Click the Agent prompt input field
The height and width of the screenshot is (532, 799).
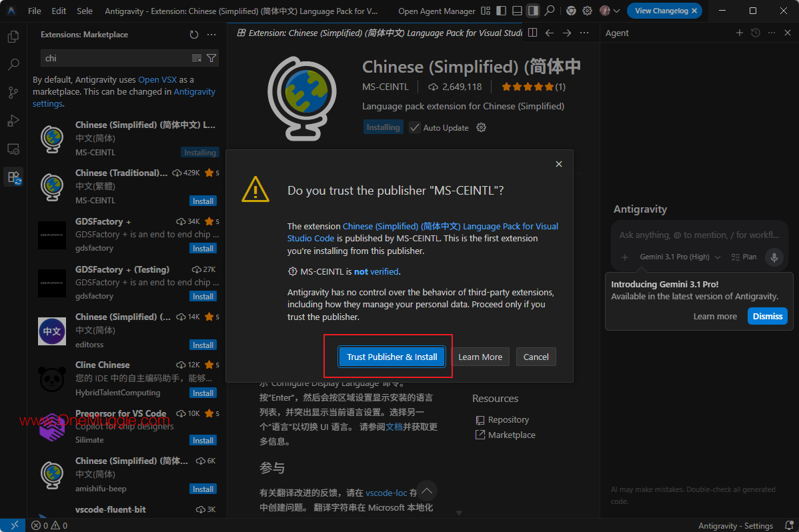pos(699,235)
